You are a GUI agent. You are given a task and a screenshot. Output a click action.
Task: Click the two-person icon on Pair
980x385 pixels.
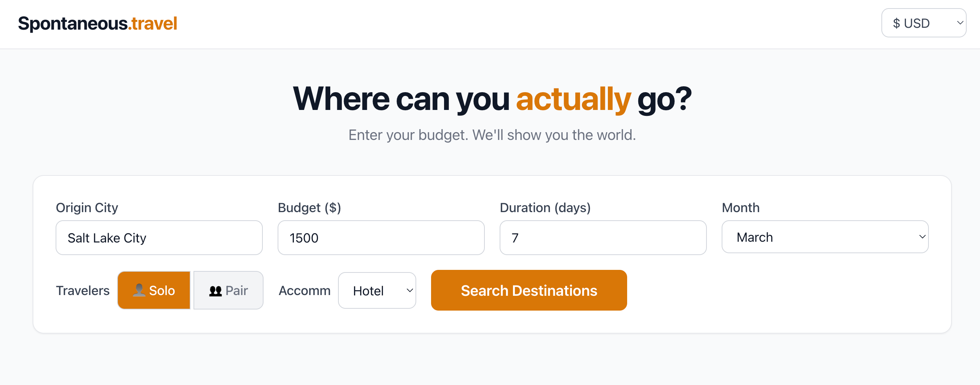click(215, 291)
